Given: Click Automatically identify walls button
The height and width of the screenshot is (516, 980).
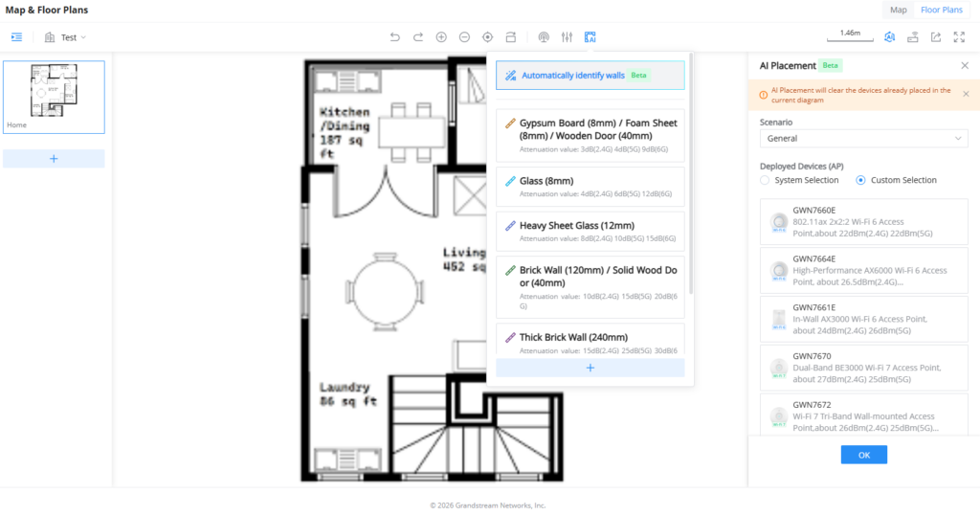Looking at the screenshot, I should (x=590, y=75).
